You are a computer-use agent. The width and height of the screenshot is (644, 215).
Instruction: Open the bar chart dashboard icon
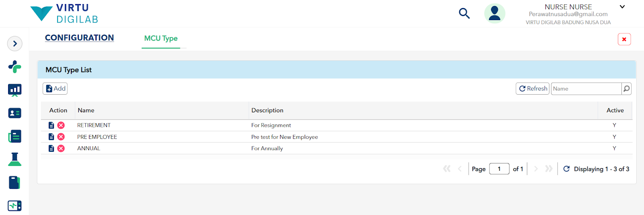(14, 90)
